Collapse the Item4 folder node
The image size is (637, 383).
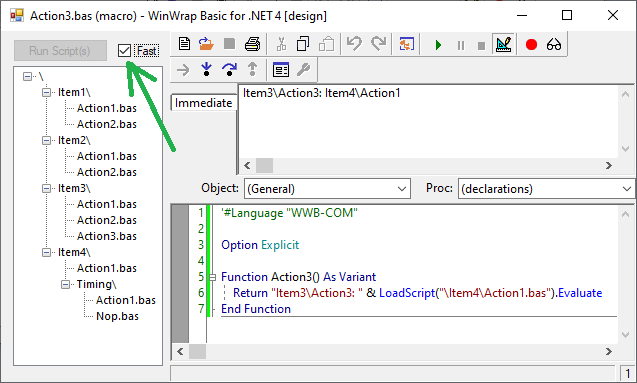click(x=46, y=252)
